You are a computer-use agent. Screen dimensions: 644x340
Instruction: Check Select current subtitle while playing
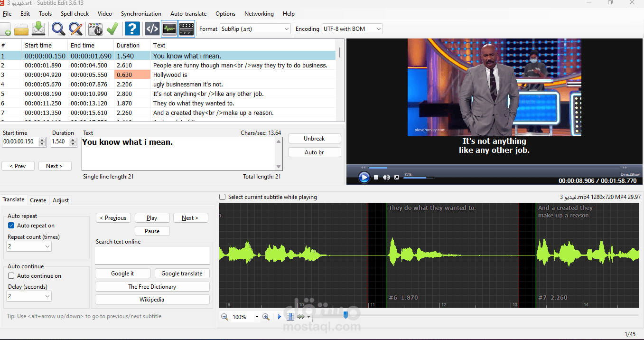(223, 197)
